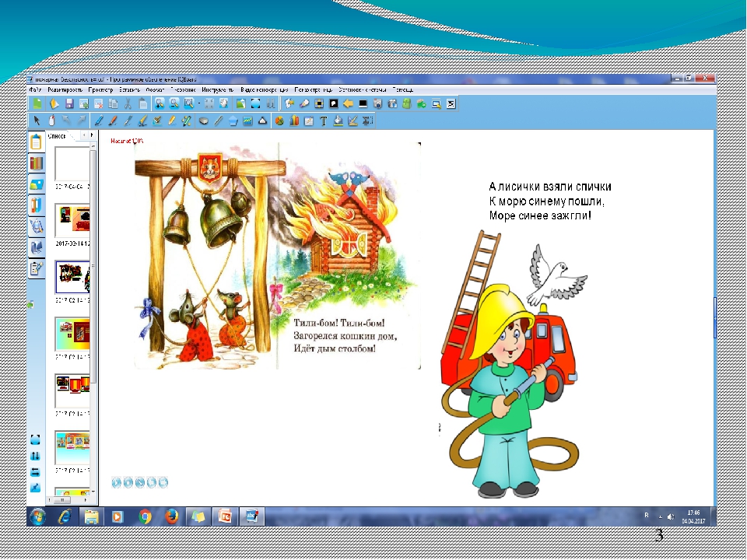Click the Undo arrow icon
Viewport: 747px width, 560px height.
(x=67, y=121)
